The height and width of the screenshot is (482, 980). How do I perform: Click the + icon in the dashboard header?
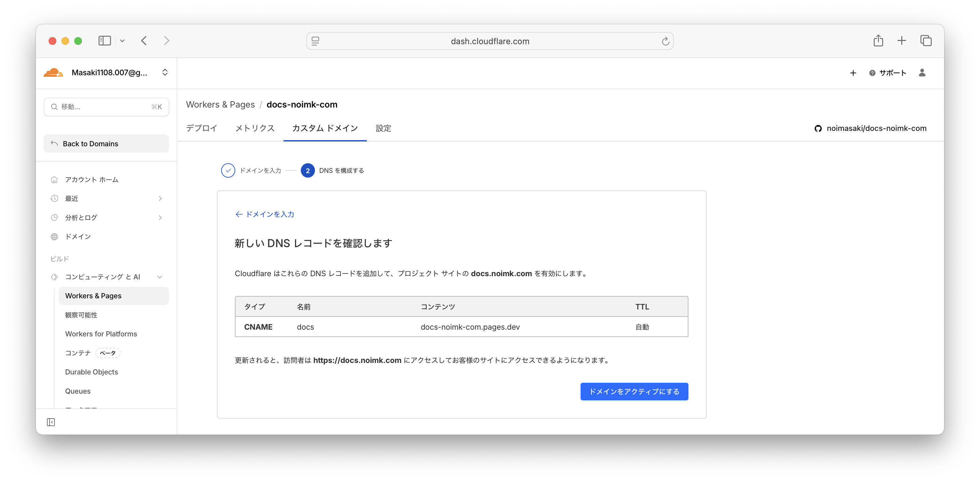pyautogui.click(x=853, y=73)
